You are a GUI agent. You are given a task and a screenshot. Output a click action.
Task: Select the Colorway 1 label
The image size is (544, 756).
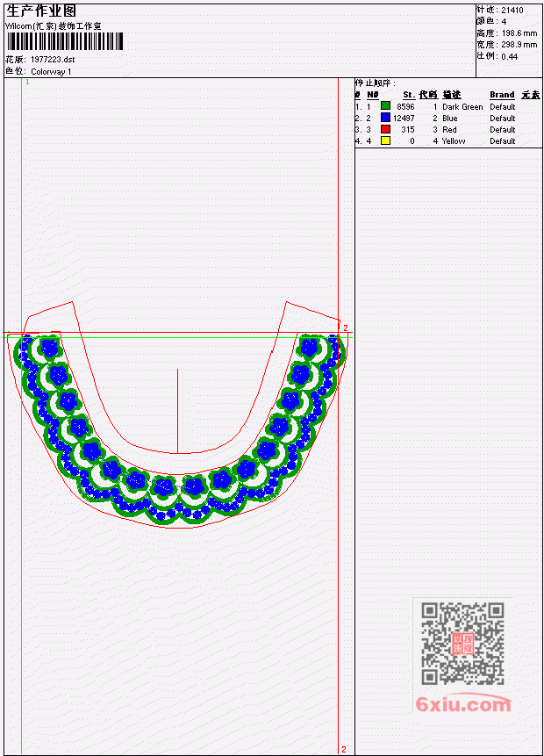51,72
